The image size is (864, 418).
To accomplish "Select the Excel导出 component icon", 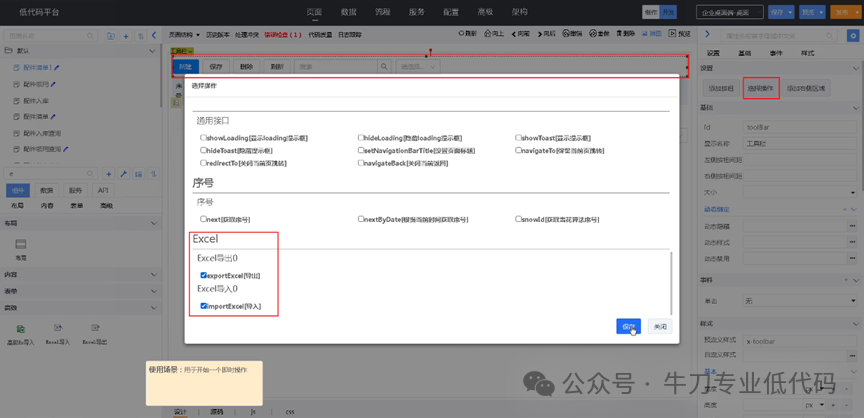I will pos(95,328).
